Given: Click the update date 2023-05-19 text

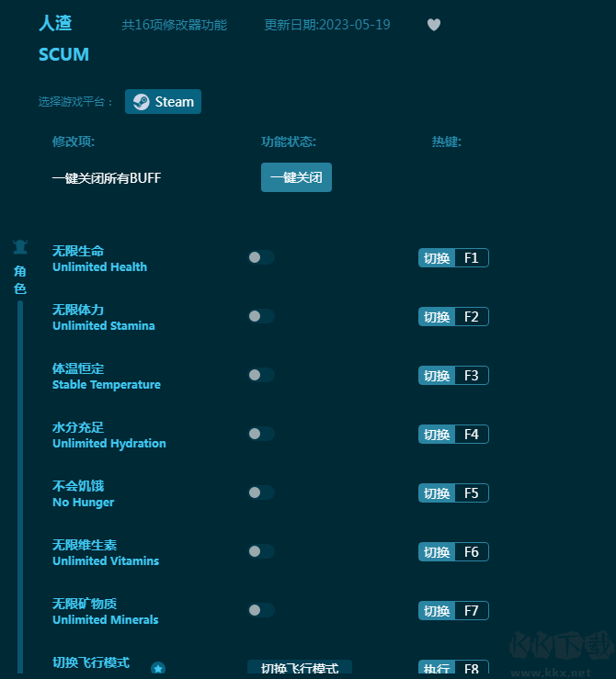Looking at the screenshot, I should click(x=327, y=25).
